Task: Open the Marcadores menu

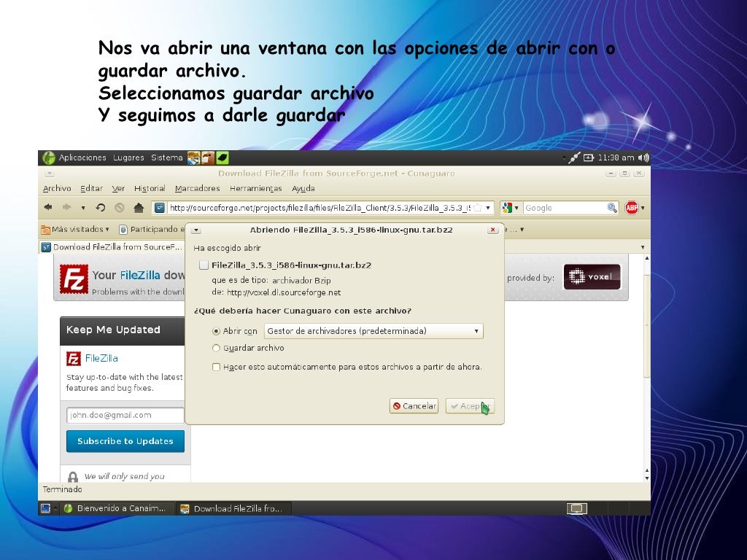Action: coord(197,189)
